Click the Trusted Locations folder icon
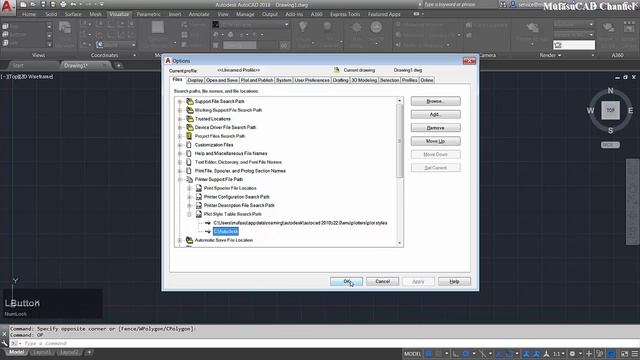Screen dimensions: 640x360 coord(189,119)
